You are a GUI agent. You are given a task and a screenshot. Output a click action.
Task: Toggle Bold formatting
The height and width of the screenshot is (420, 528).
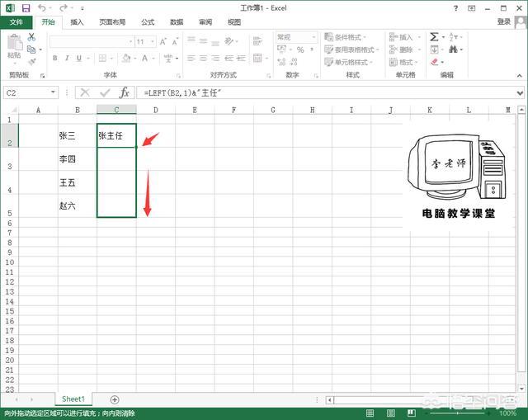54,58
